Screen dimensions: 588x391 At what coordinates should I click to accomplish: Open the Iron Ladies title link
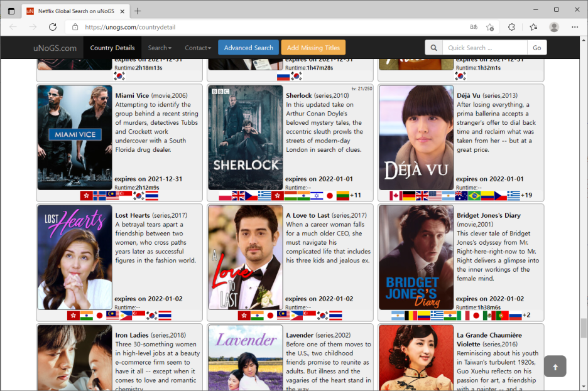pyautogui.click(x=132, y=335)
